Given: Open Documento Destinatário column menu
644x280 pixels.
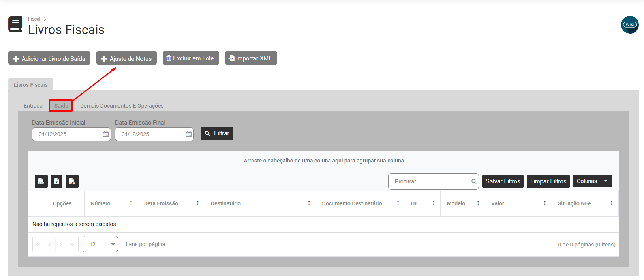Looking at the screenshot, I should [398, 203].
